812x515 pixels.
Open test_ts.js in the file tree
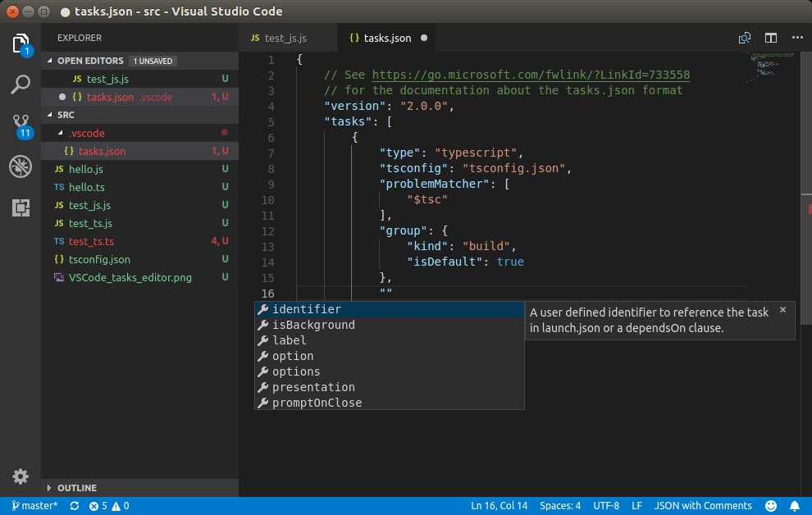[139, 224]
